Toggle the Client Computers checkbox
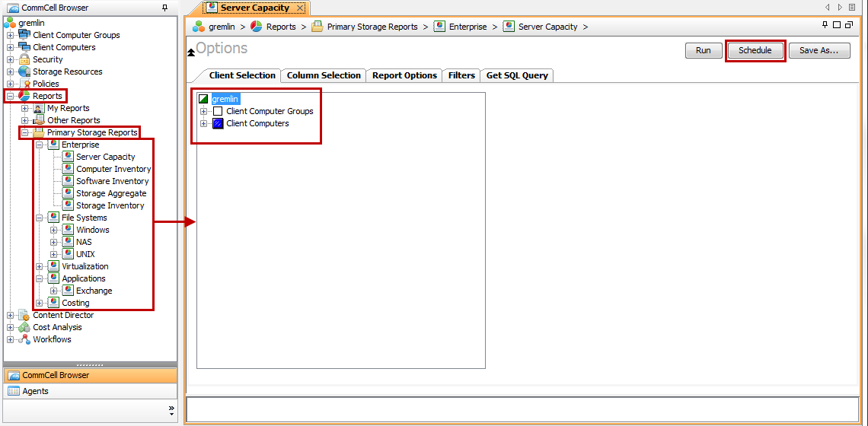868x426 pixels. (x=218, y=123)
